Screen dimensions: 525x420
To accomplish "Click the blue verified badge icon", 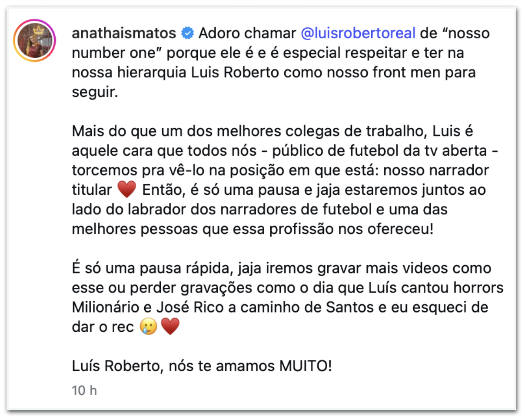I will [x=187, y=33].
